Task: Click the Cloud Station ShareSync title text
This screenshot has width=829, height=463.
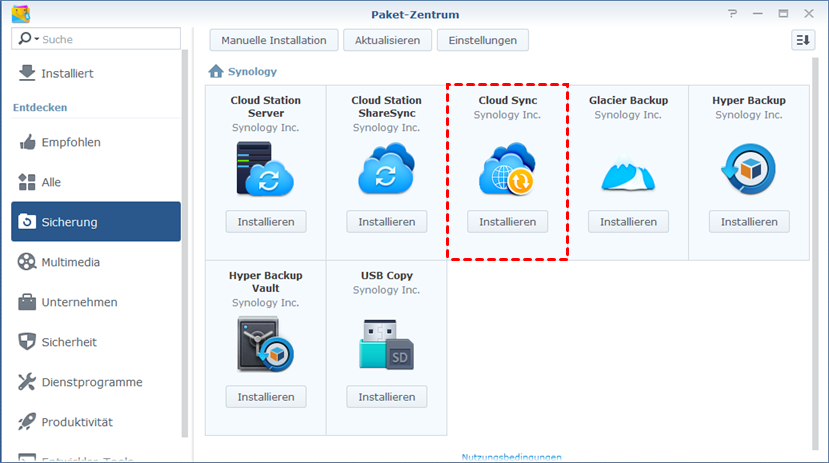Action: tap(386, 107)
